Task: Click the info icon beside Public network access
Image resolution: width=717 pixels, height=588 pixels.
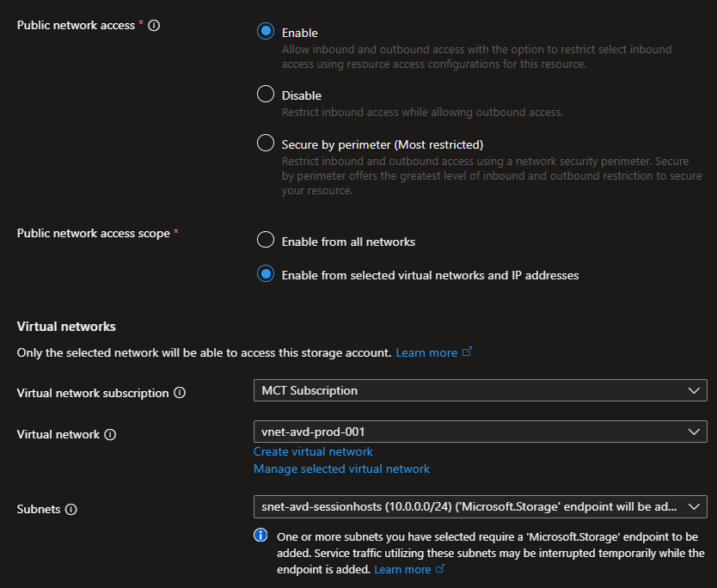Action: pyautogui.click(x=154, y=26)
